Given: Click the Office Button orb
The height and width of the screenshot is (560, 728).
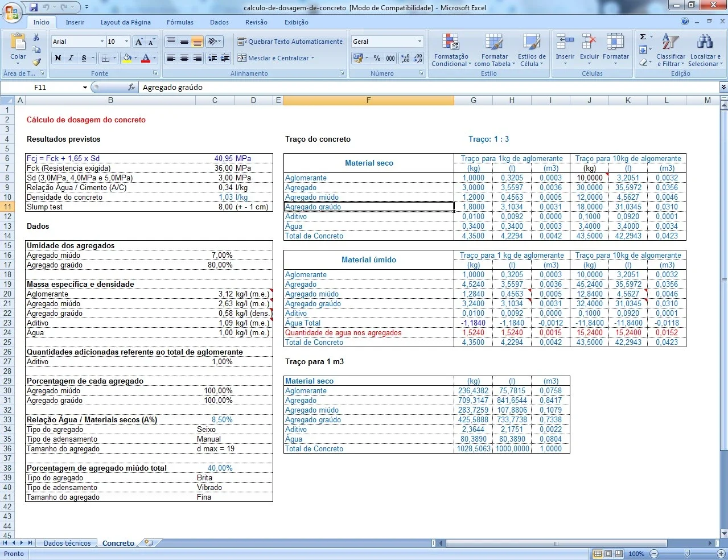Looking at the screenshot, I should 12,13.
